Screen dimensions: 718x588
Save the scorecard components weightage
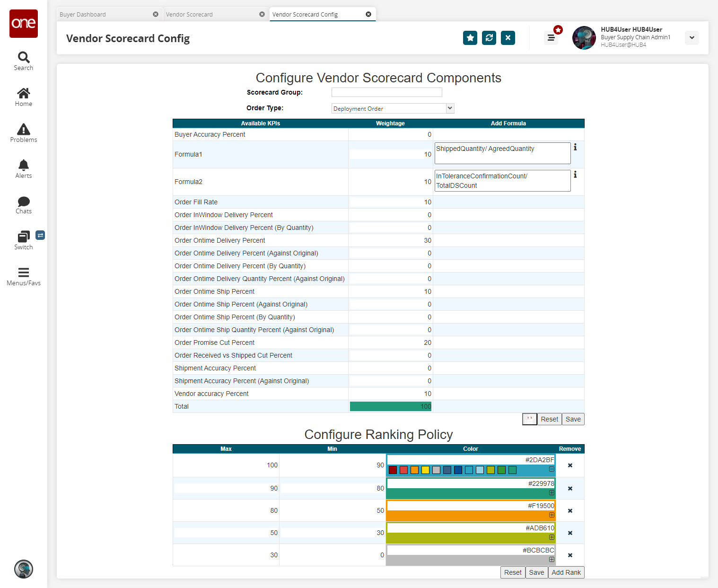click(x=573, y=419)
